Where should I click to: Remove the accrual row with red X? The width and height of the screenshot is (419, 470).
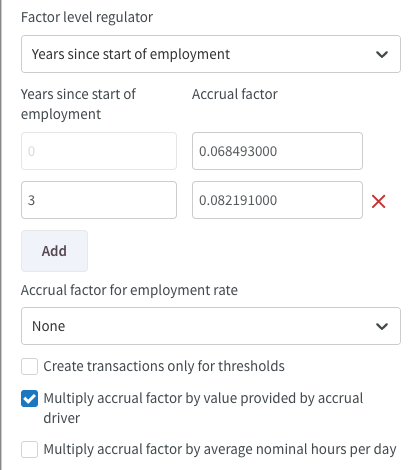pos(378,201)
